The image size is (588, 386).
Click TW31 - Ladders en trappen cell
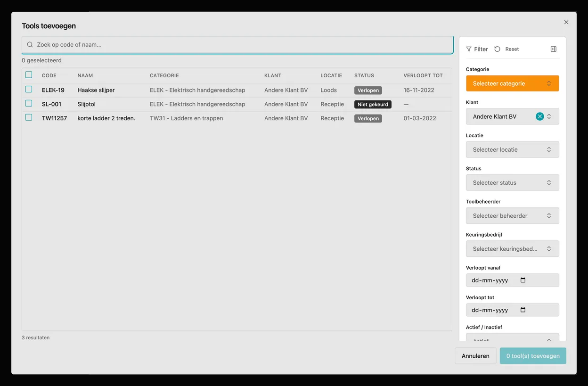point(187,118)
